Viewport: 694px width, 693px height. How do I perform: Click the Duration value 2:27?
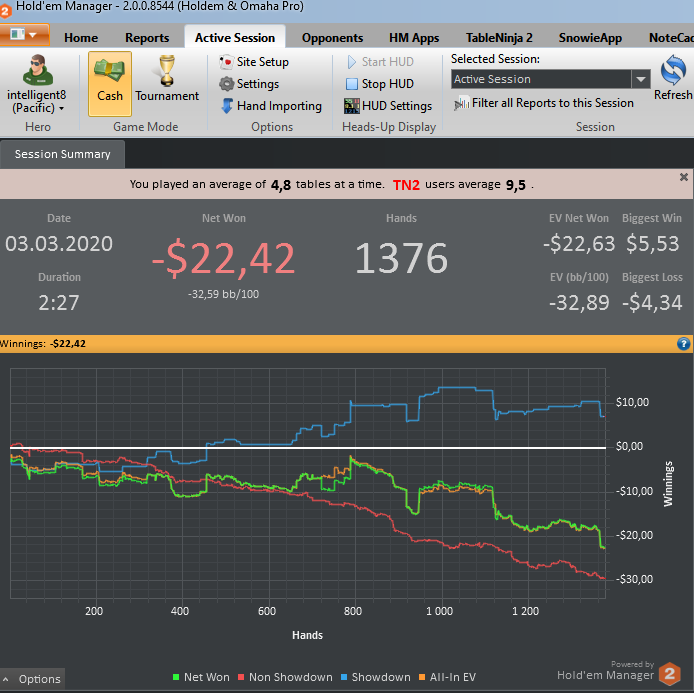coord(58,303)
